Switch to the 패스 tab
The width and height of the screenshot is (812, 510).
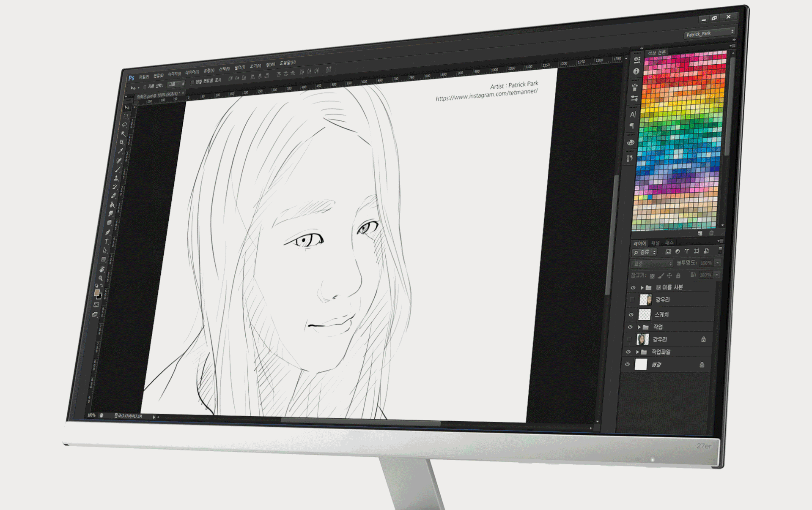669,243
